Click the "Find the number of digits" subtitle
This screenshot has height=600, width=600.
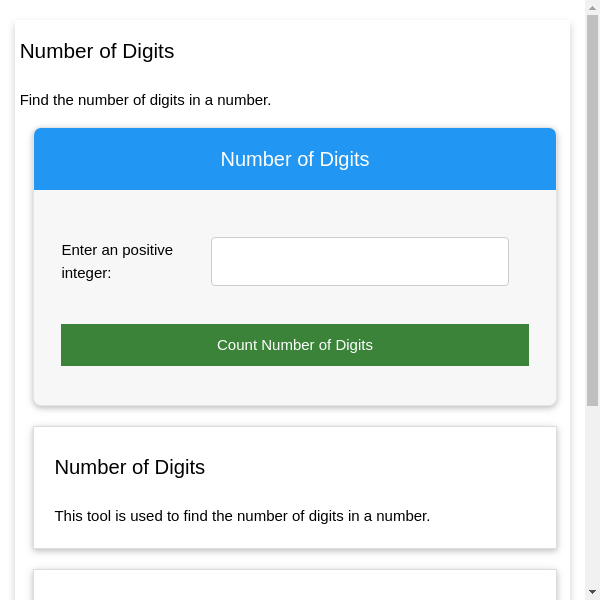[145, 100]
